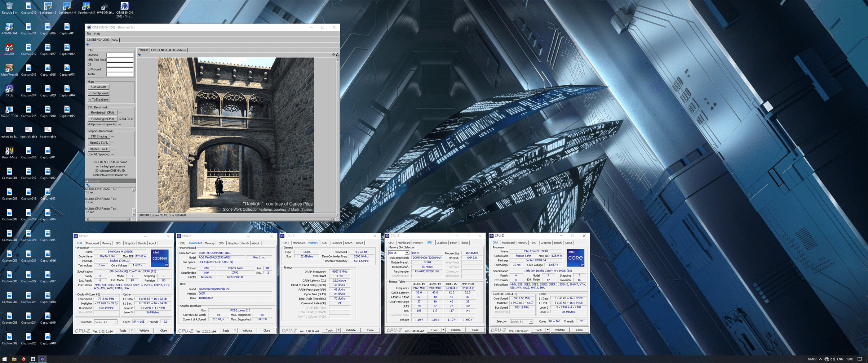Expand Tools arrow in P-Core #0 CPU-Z window
Viewport: 868px width, 363px height.
(x=132, y=330)
